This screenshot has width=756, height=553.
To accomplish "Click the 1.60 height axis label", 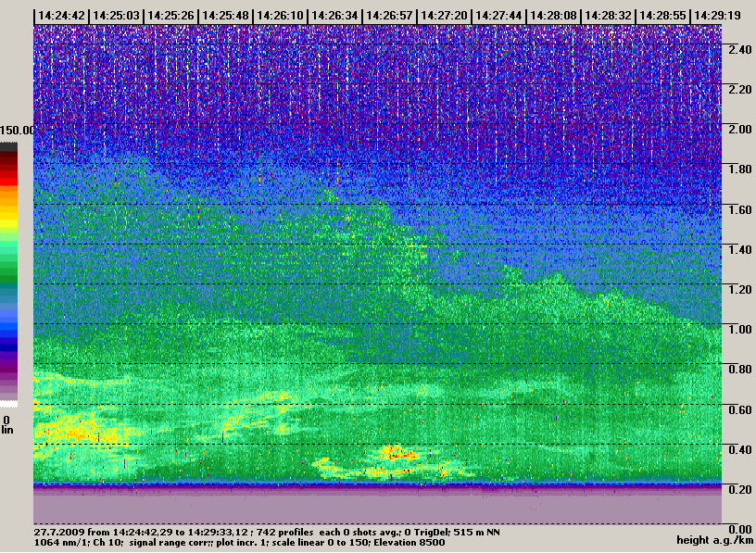I will [740, 209].
